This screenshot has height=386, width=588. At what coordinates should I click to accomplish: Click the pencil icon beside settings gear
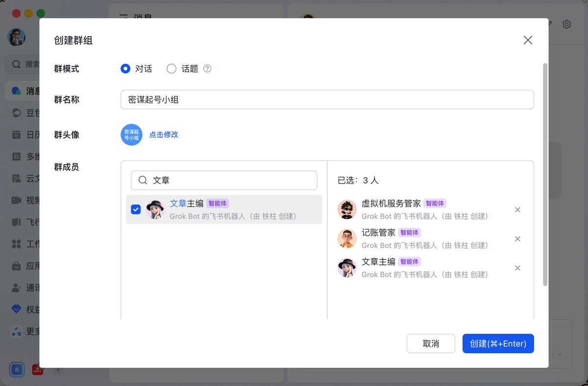[x=550, y=23]
